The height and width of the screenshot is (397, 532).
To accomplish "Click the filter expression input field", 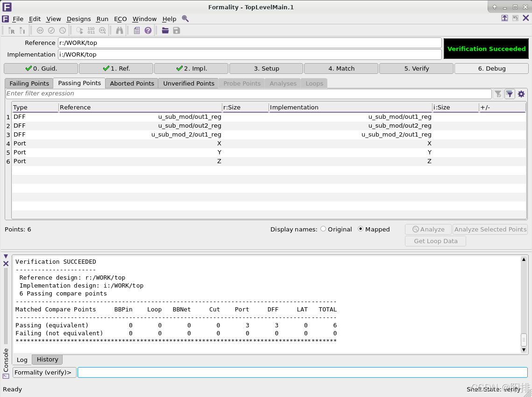I will pyautogui.click(x=248, y=94).
